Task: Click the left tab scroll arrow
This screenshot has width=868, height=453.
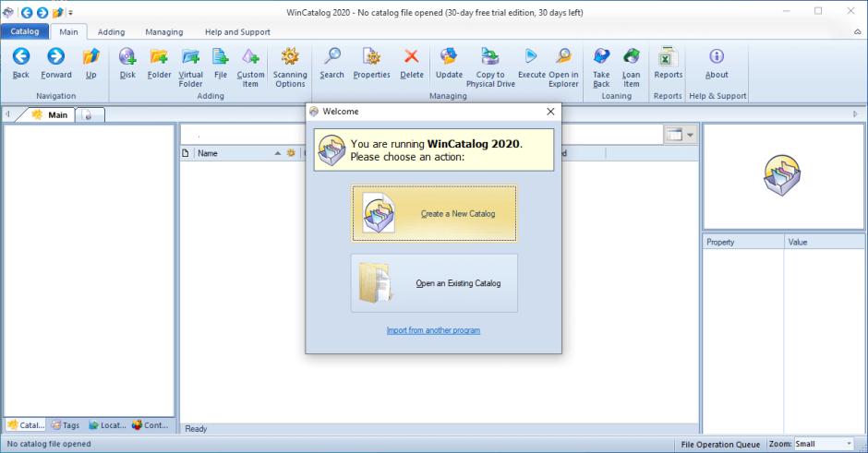Action: (7, 114)
